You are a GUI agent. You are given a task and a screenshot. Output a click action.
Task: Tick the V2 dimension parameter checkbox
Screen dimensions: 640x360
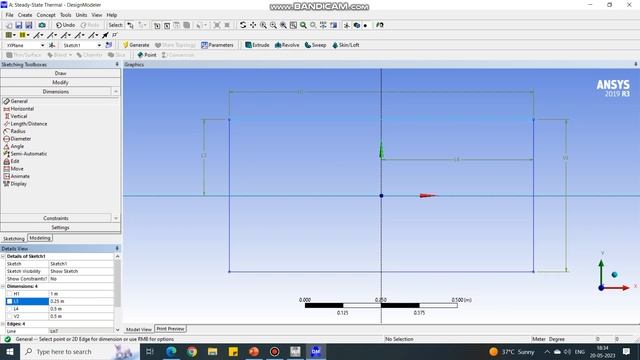tap(9, 316)
